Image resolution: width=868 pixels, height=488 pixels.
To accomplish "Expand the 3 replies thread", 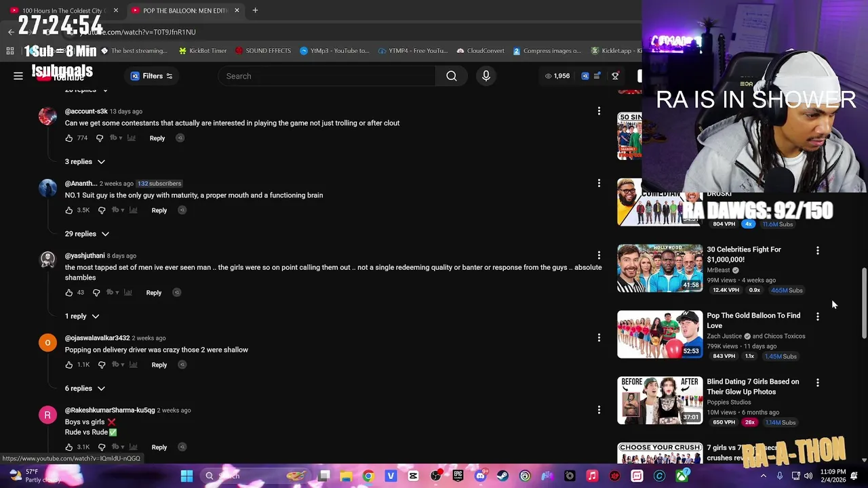I will (x=85, y=161).
